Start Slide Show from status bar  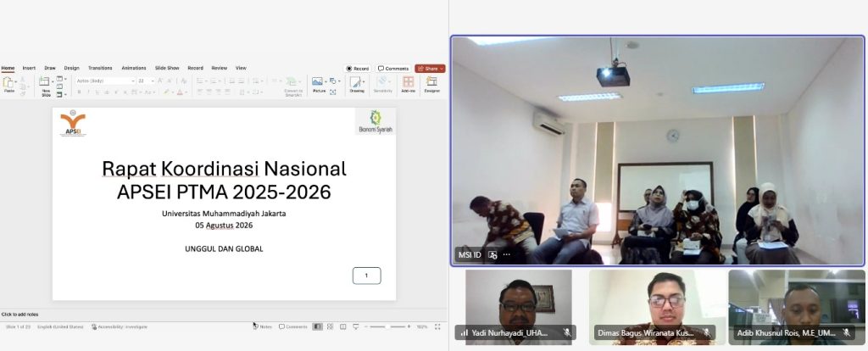click(356, 326)
